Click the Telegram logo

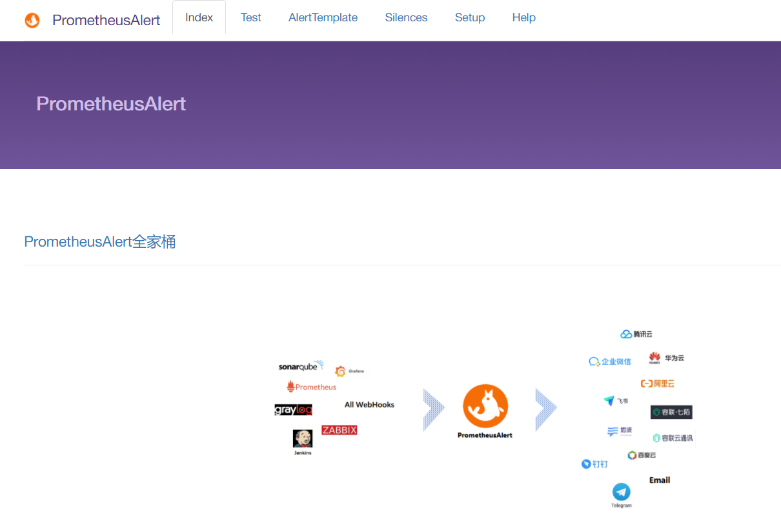(x=622, y=496)
